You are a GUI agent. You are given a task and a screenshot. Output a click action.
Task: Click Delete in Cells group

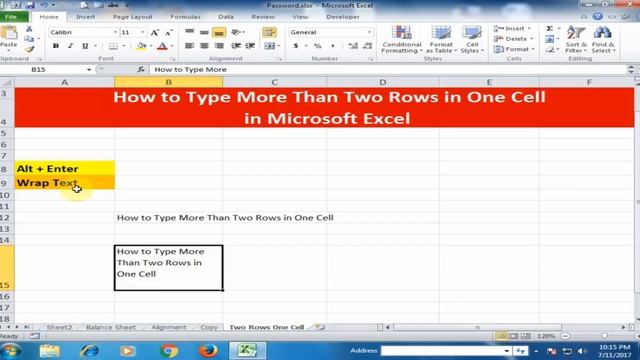[x=513, y=39]
